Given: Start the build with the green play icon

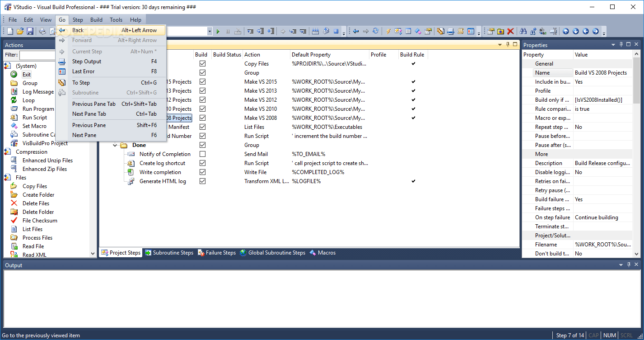Looking at the screenshot, I should coord(218,31).
